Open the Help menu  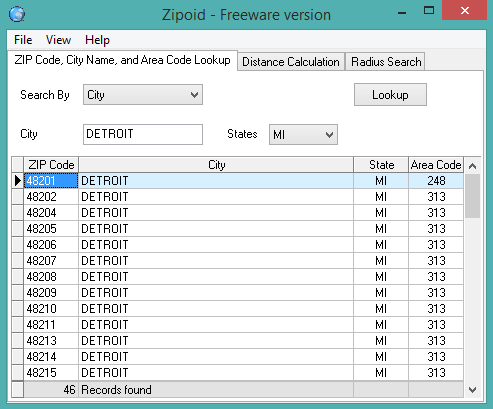tap(97, 40)
